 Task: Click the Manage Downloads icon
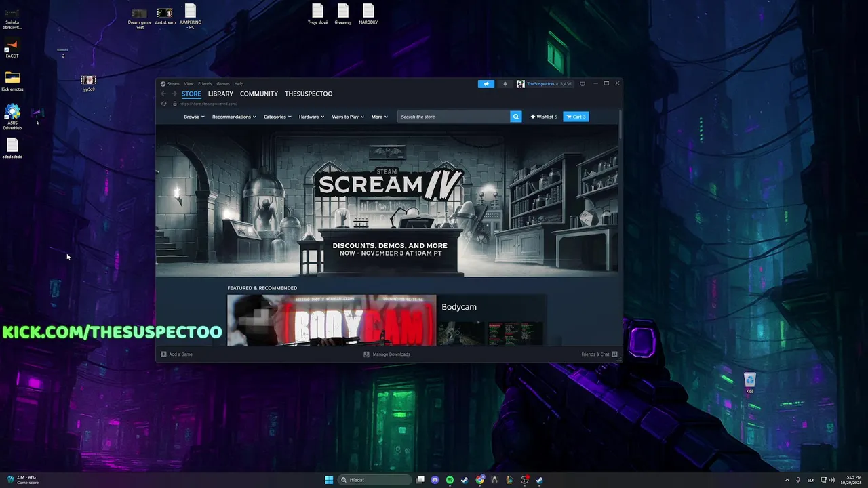point(366,354)
